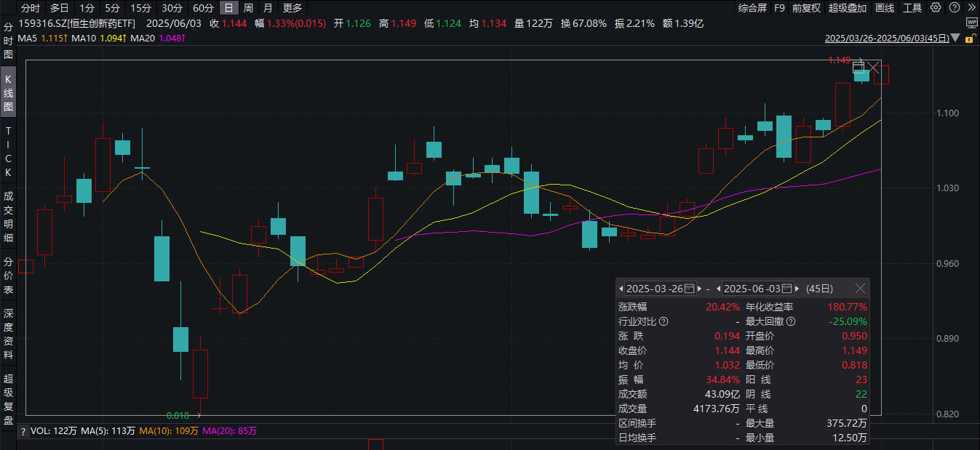Click the help icon next to 最大回撤
The height and width of the screenshot is (450, 980).
click(x=791, y=321)
